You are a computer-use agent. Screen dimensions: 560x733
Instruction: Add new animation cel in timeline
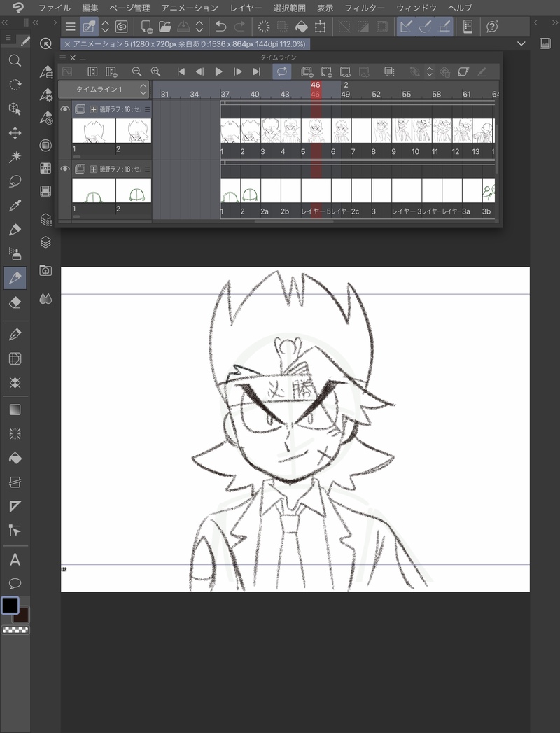pyautogui.click(x=326, y=71)
